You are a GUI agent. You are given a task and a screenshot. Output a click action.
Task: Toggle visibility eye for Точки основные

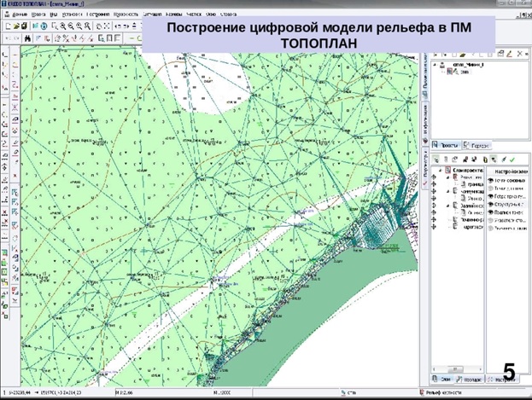coord(490,180)
